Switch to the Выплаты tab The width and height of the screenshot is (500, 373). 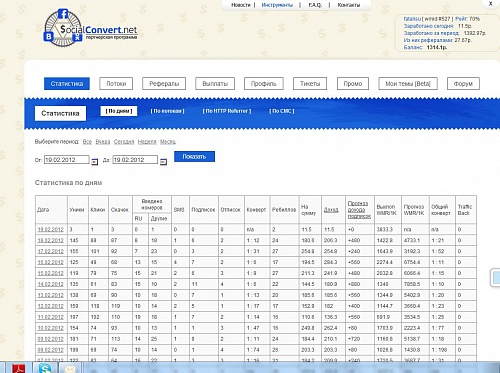pyautogui.click(x=215, y=84)
